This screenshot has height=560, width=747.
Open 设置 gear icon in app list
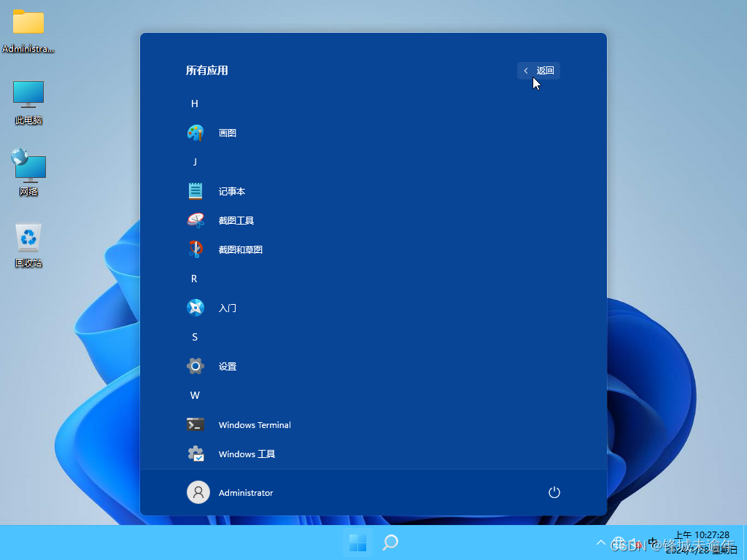pos(196,366)
